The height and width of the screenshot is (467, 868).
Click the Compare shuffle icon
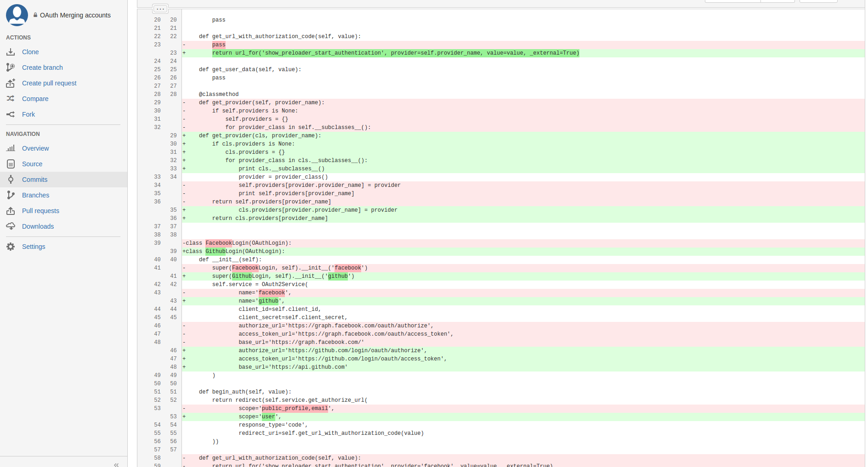point(11,99)
